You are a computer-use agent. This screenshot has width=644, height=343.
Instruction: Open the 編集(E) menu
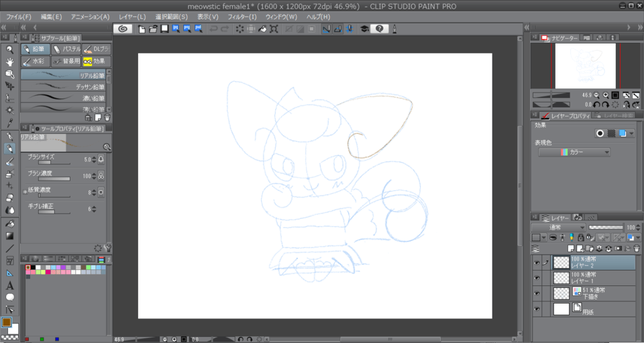(x=52, y=17)
